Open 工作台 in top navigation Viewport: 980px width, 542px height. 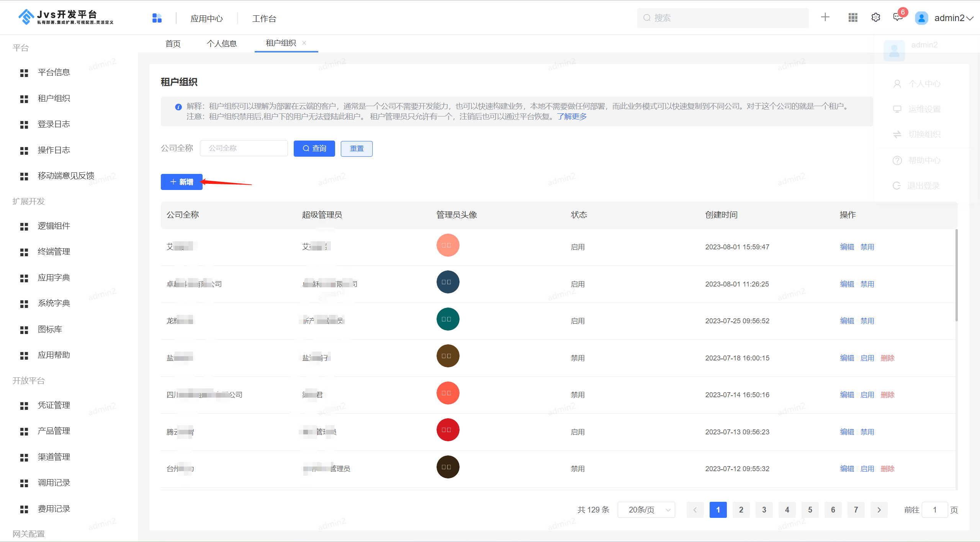coord(264,18)
